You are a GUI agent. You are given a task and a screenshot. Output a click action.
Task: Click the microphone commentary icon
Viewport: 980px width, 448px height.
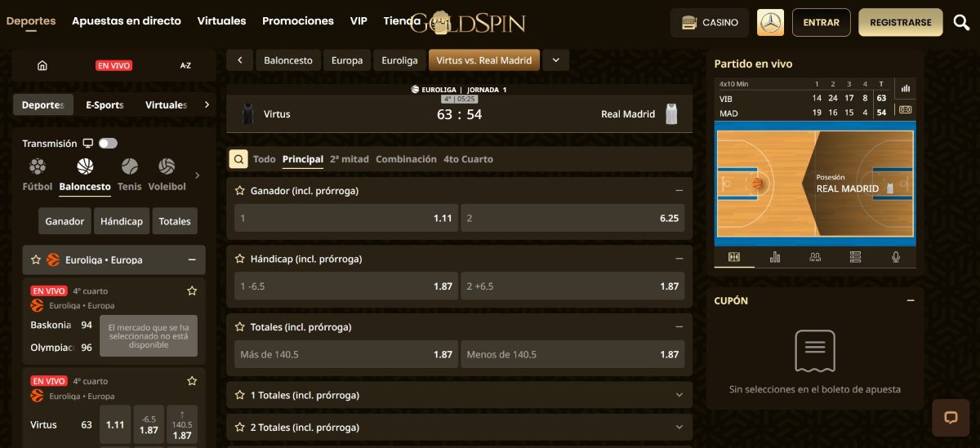(896, 257)
